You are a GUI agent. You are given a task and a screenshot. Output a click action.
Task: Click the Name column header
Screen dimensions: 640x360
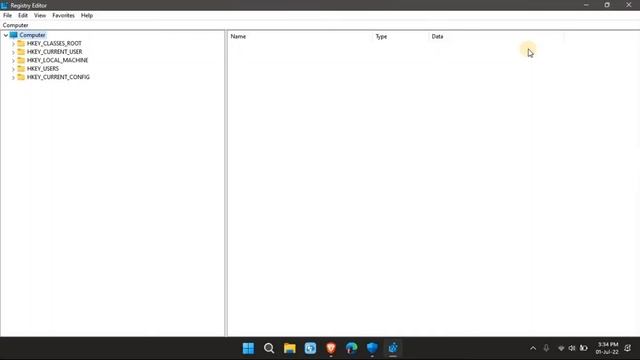301,37
